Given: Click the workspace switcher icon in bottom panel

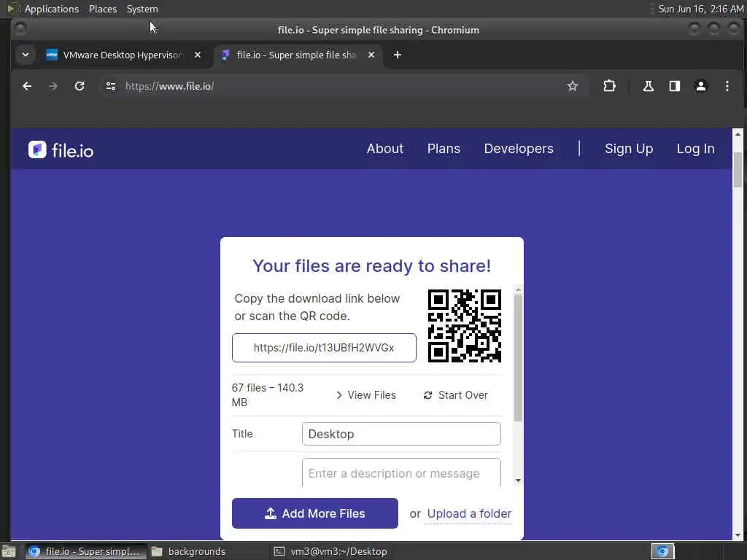Looking at the screenshot, I should click(x=662, y=551).
